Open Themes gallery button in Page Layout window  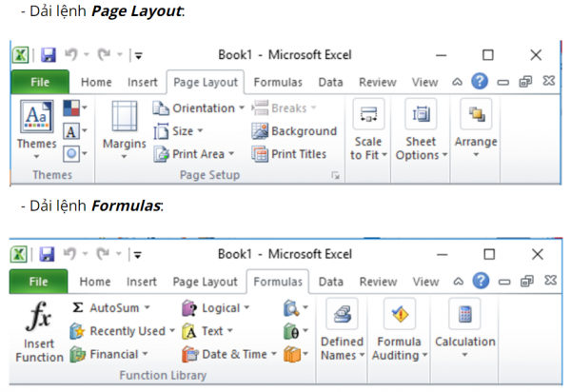(x=37, y=130)
